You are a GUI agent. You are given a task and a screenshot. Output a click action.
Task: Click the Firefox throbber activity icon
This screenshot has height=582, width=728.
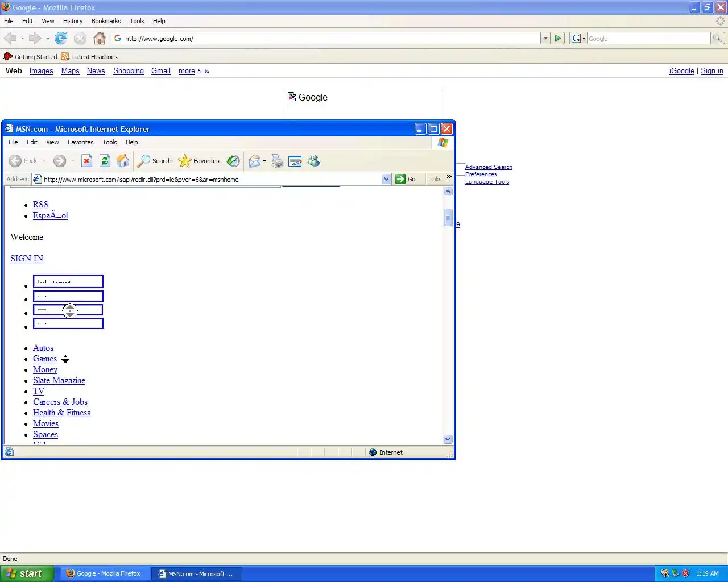coord(720,21)
